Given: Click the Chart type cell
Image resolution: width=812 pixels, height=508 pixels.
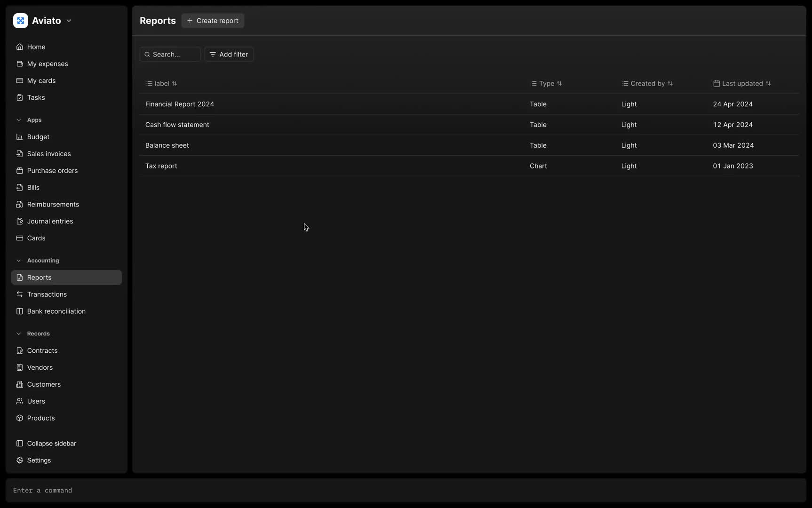Looking at the screenshot, I should [x=538, y=166].
